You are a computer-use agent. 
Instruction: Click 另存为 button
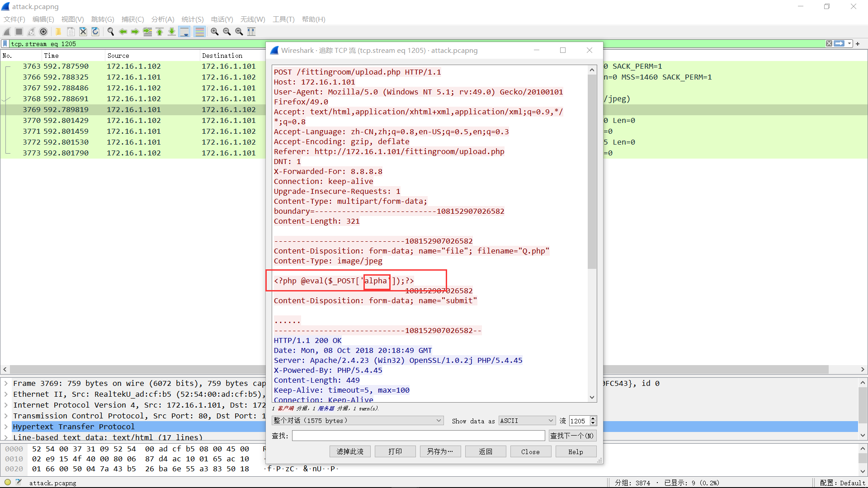point(440,451)
